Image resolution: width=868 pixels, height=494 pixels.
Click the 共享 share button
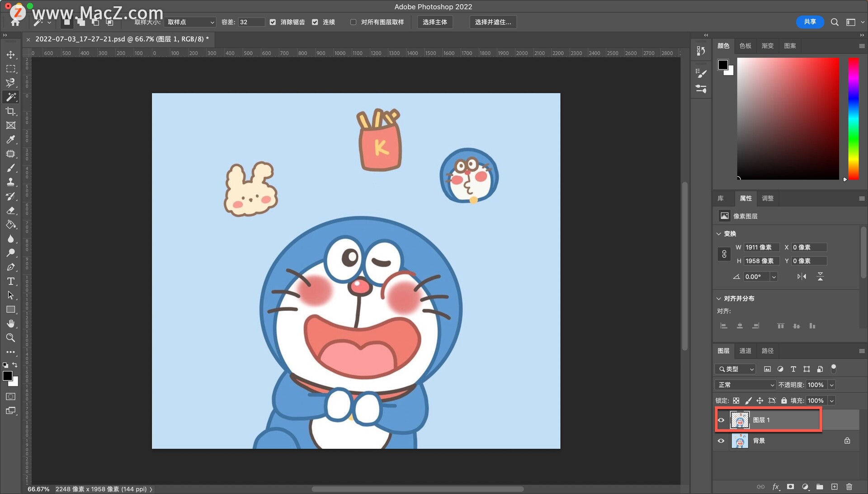coord(810,22)
